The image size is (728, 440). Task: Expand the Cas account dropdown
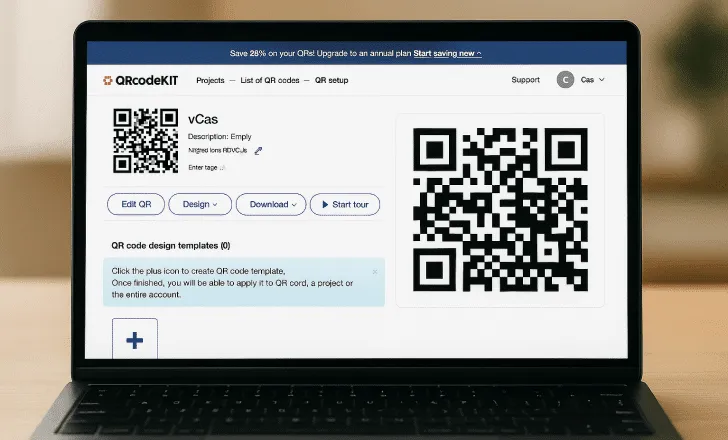click(x=592, y=80)
